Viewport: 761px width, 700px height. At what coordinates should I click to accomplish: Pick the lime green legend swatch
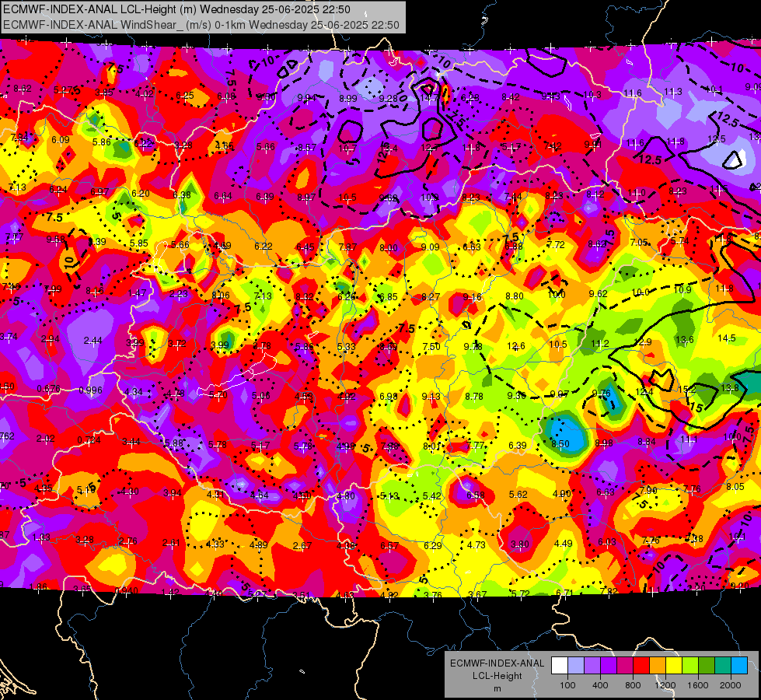[x=689, y=666]
